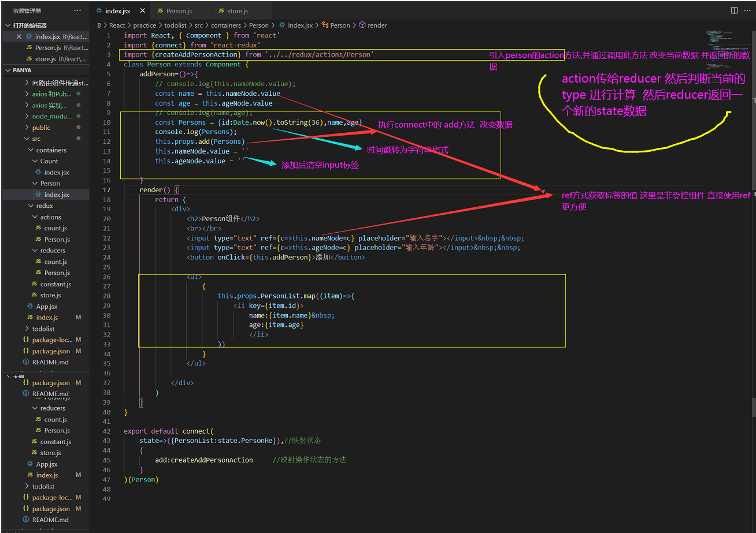Click console.log(Persons) on line 11

[x=194, y=132]
